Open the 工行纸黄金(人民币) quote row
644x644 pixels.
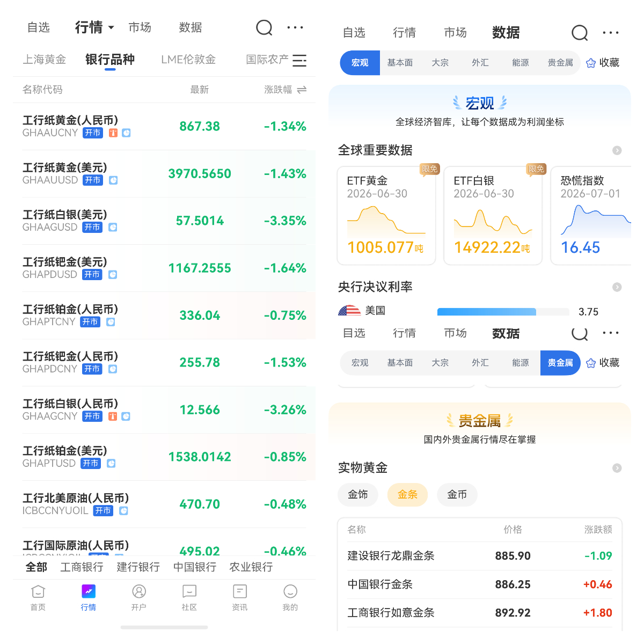164,127
